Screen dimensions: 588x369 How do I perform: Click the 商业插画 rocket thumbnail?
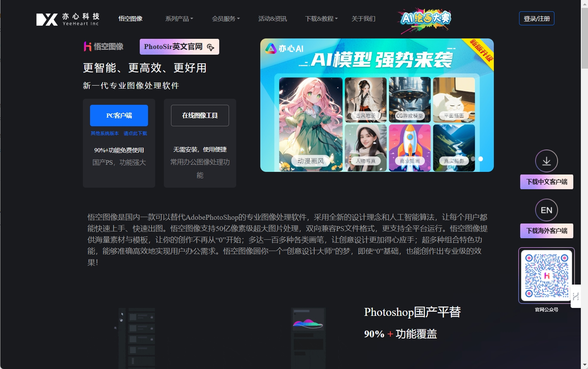tap(410, 148)
